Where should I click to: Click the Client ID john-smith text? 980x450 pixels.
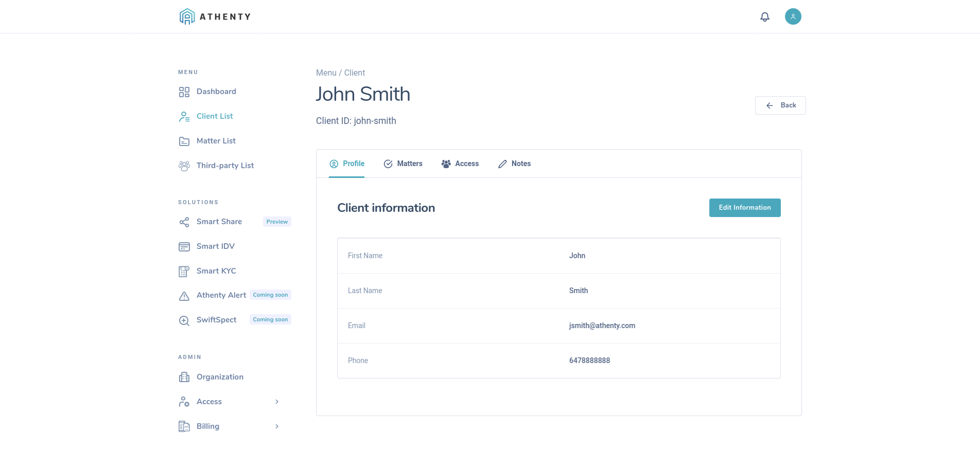point(356,121)
